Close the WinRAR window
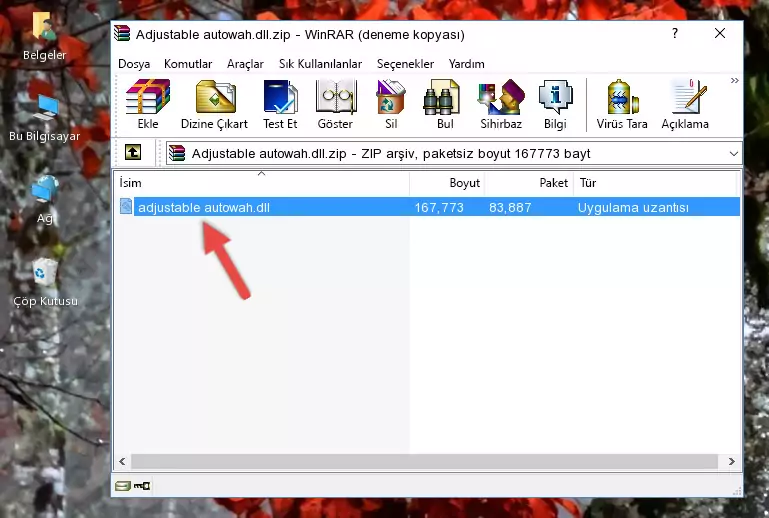 tap(719, 33)
